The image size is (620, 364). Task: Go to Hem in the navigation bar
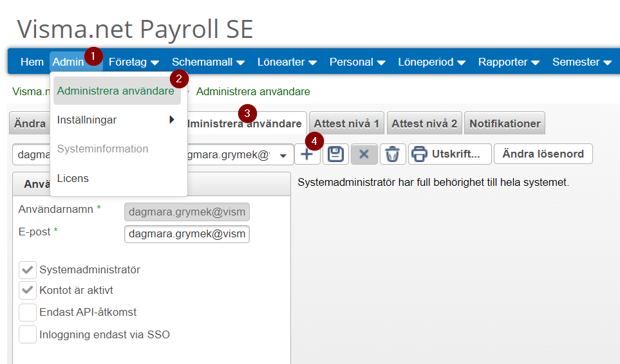pos(32,62)
